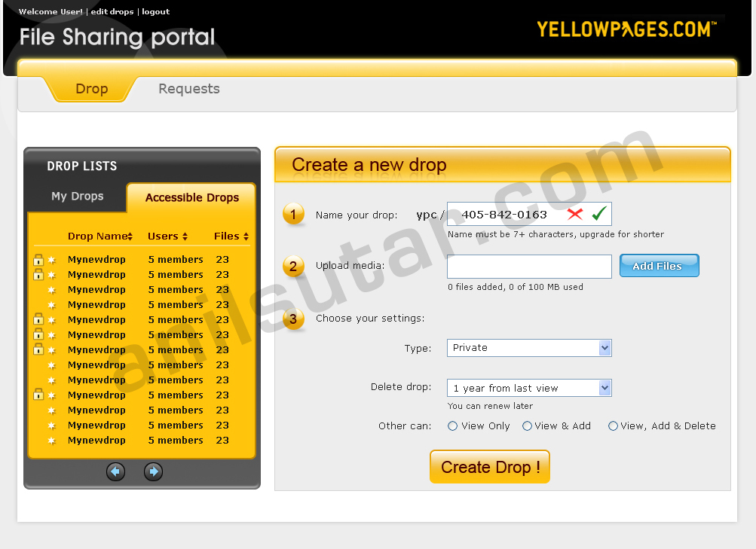Open the Type dropdown showing Private
This screenshot has height=549, width=756.
click(529, 348)
